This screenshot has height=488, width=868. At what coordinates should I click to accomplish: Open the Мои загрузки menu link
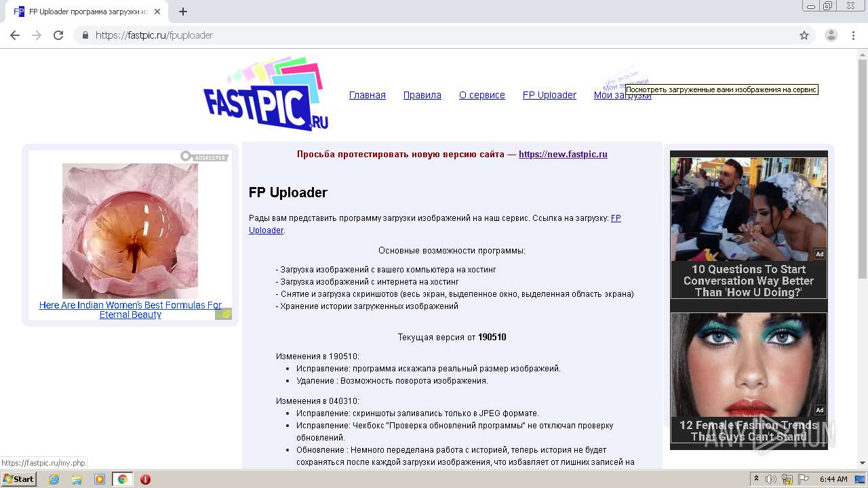[x=623, y=95]
